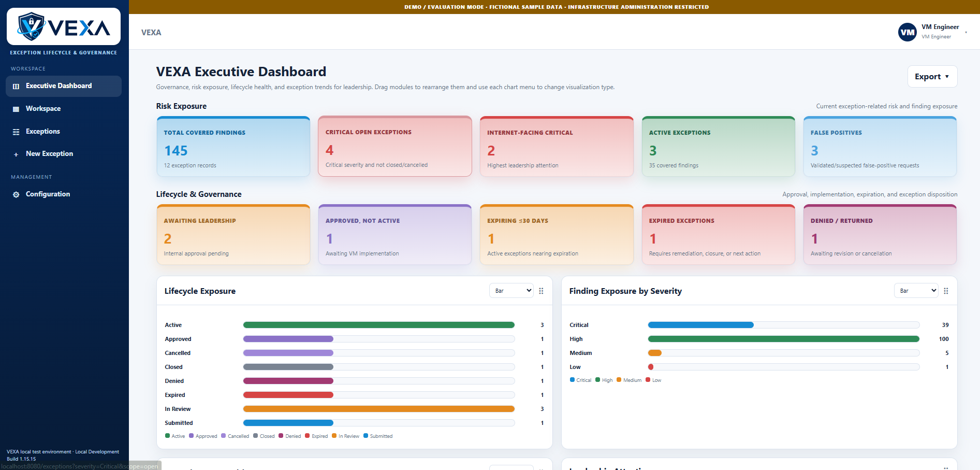Open Executive Dashboard in sidebar
This screenshot has width=980, height=470.
click(64, 86)
